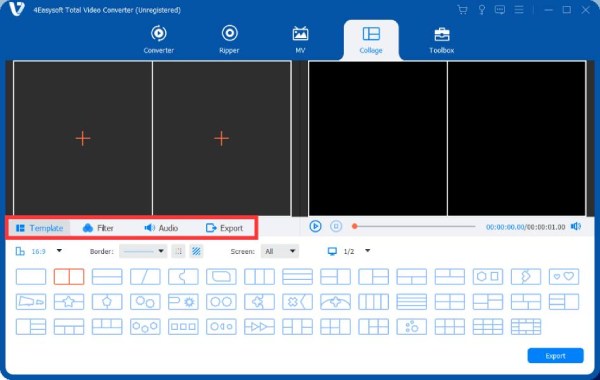Mute the preview volume icon
This screenshot has width=600, height=380.
576,227
